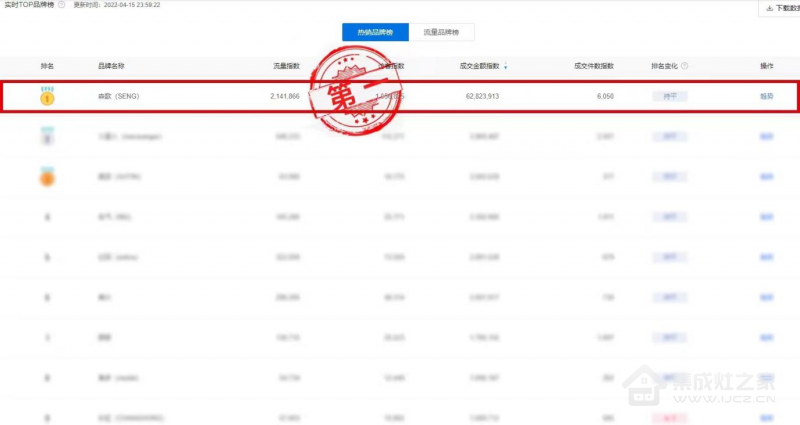Image resolution: width=800 pixels, height=425 pixels.
Task: Click the 持平 rank change tag for 森歌
Action: 670,96
